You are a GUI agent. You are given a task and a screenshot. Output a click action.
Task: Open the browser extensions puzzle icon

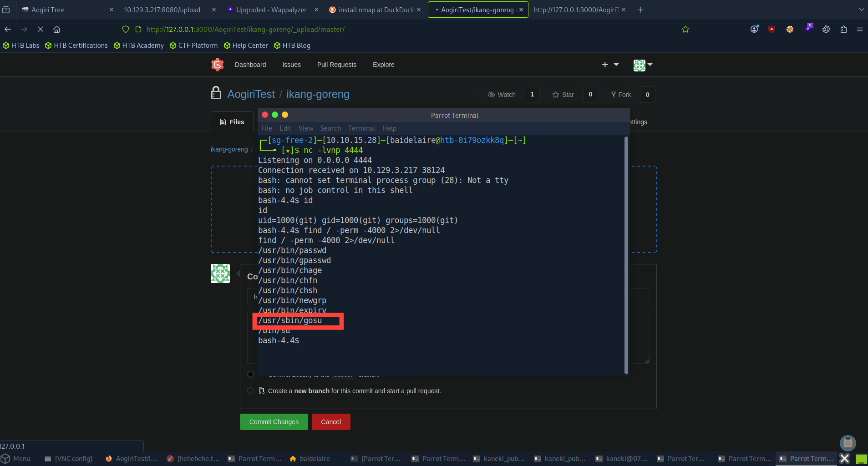click(843, 29)
